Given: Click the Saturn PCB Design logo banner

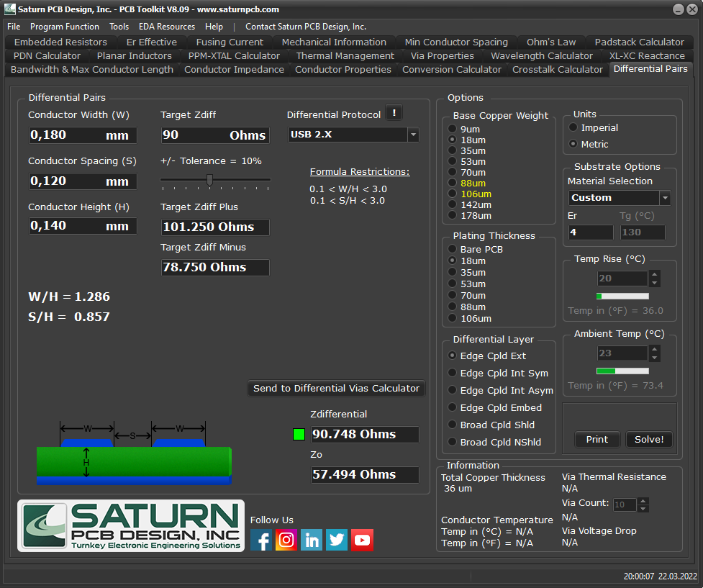Looking at the screenshot, I should [x=131, y=525].
